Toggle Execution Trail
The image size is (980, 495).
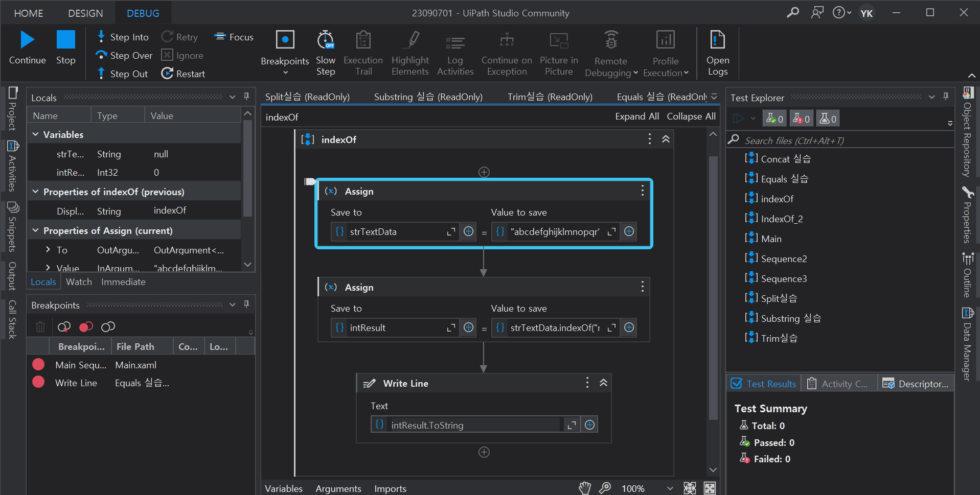363,53
